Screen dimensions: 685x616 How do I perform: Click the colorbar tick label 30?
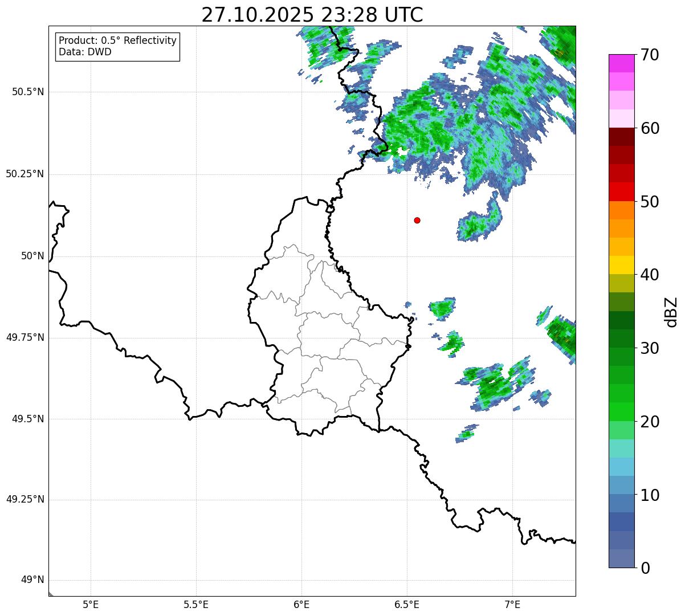tap(650, 348)
